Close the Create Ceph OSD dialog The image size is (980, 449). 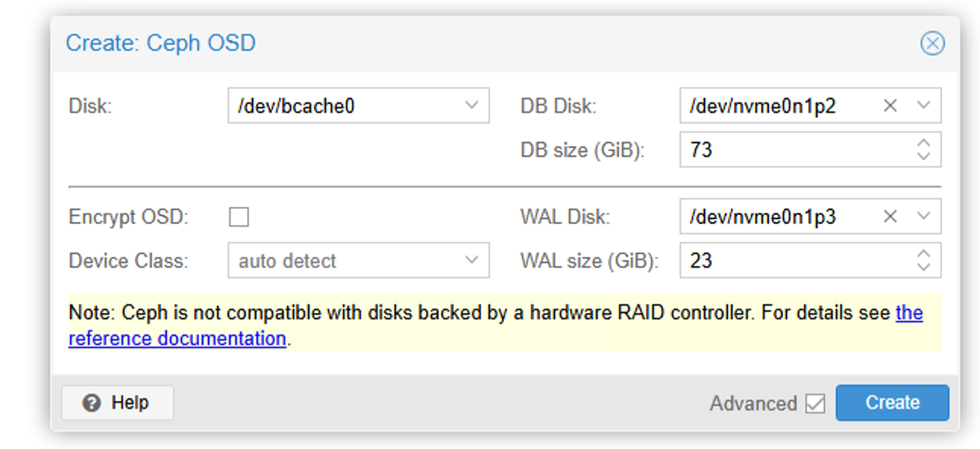(932, 43)
